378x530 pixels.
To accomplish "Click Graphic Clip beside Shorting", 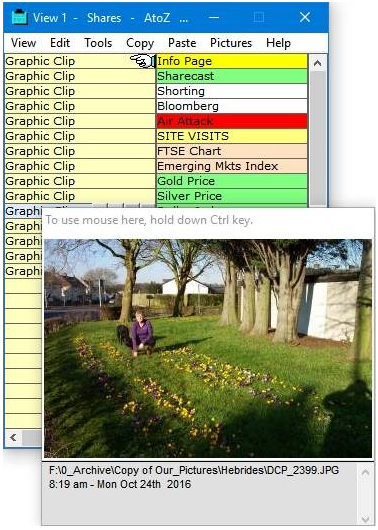I will pyautogui.click(x=80, y=91).
